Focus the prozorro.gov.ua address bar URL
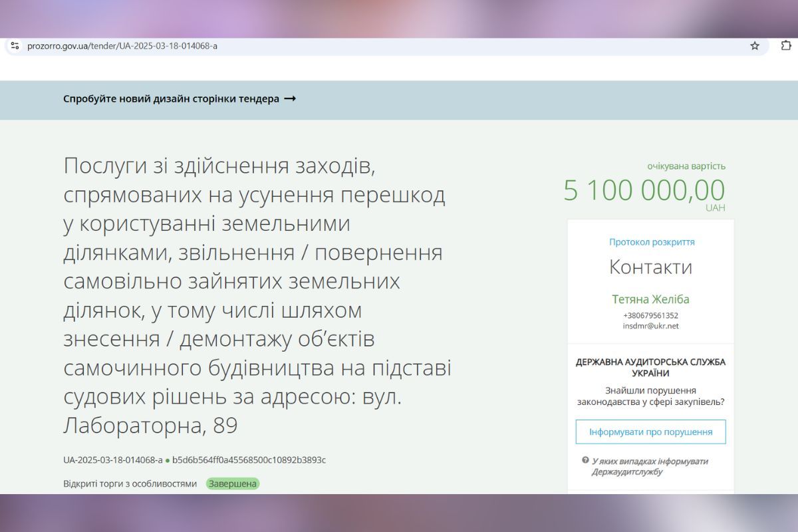The image size is (798, 532). 122,46
